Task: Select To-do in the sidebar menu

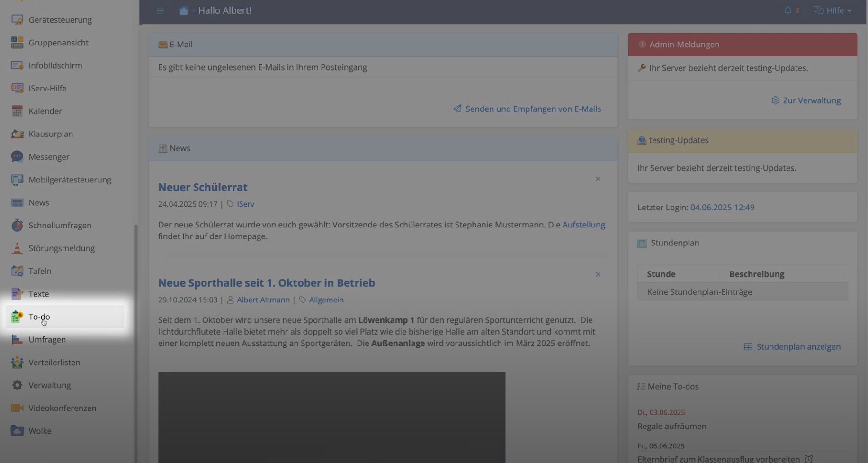Action: (40, 317)
